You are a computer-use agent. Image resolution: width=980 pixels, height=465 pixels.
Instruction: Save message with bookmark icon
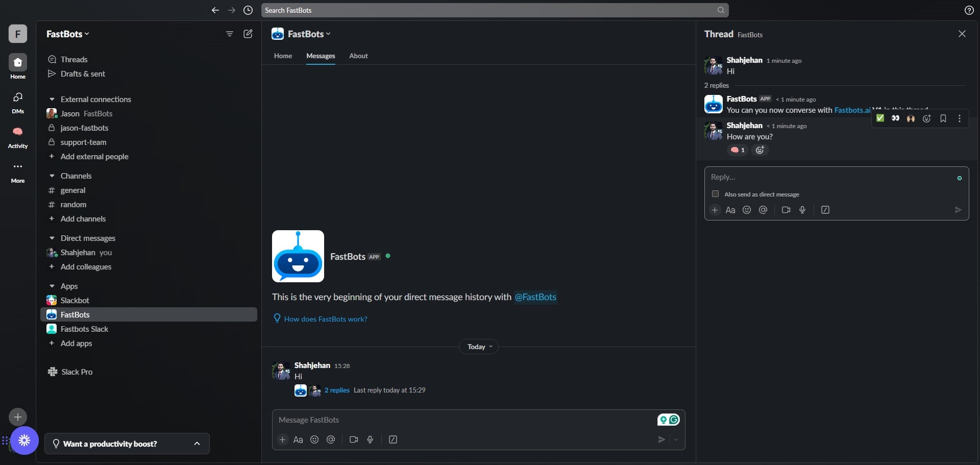(943, 118)
